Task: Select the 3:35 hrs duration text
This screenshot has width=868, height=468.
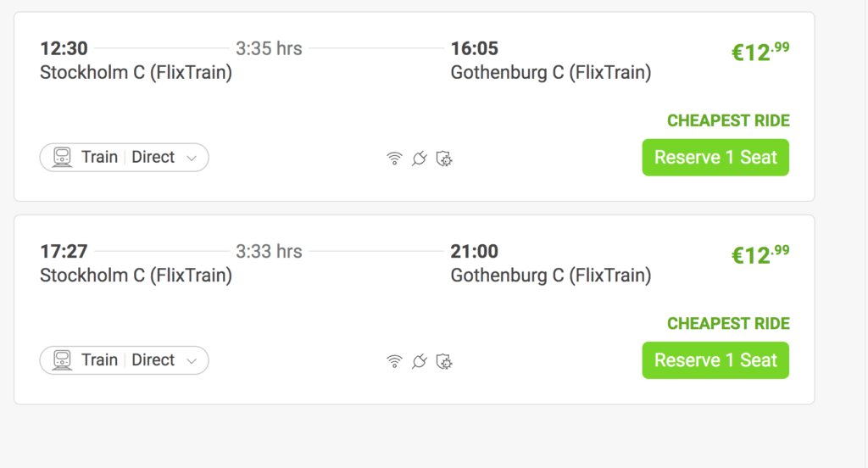Action: [269, 48]
